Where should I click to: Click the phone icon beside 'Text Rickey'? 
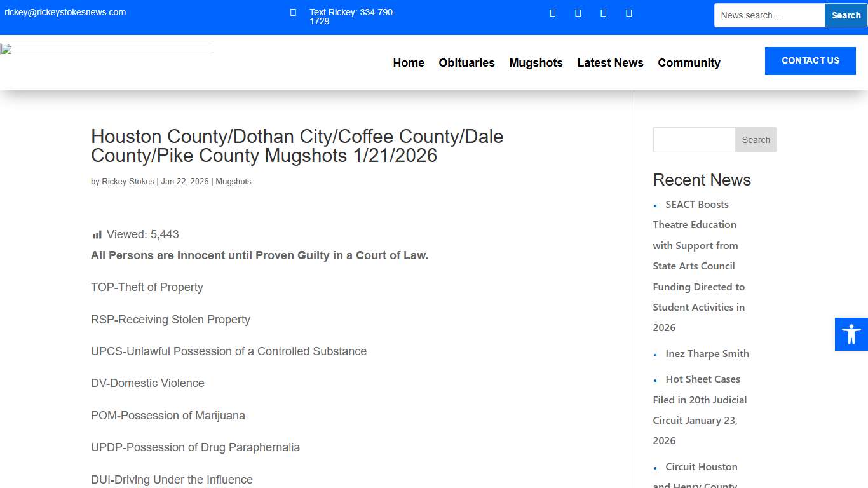tap(292, 12)
